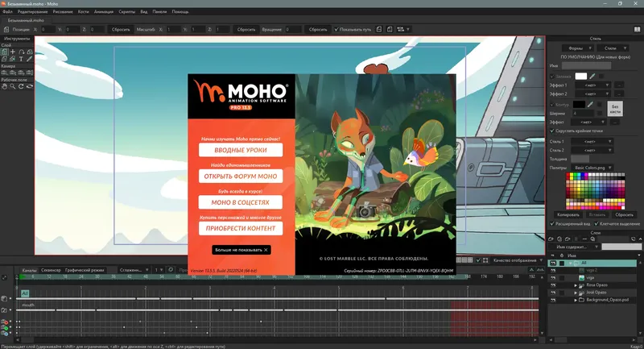Toggle the 'Показывать путь' checkbox
644x349 pixels.
(336, 29)
